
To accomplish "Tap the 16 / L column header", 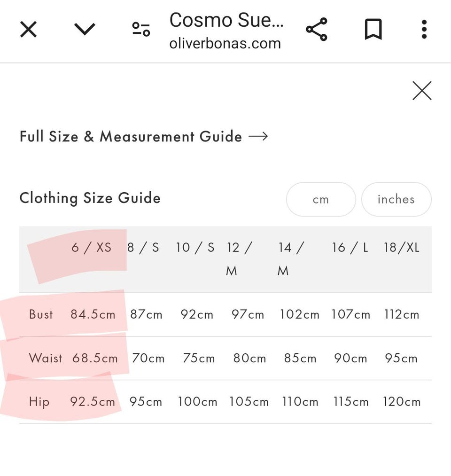I will [x=350, y=248].
